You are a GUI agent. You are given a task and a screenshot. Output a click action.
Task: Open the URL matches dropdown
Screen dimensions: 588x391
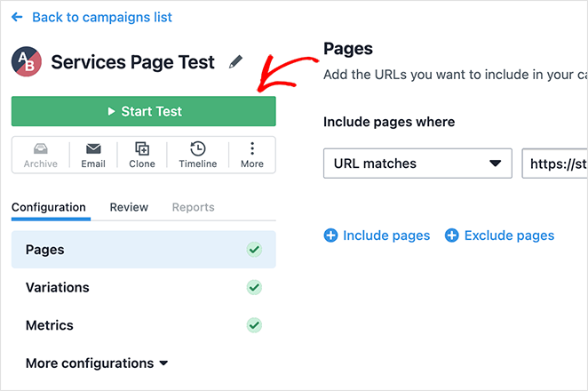(x=417, y=164)
